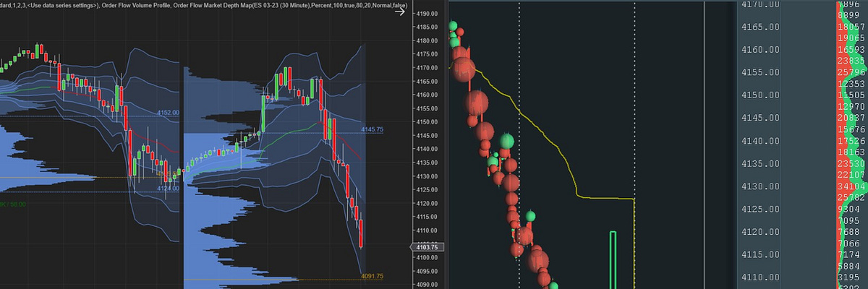Click the right-pointing arrow above the price axis
Viewport: 868px width, 289px height.
399,12
